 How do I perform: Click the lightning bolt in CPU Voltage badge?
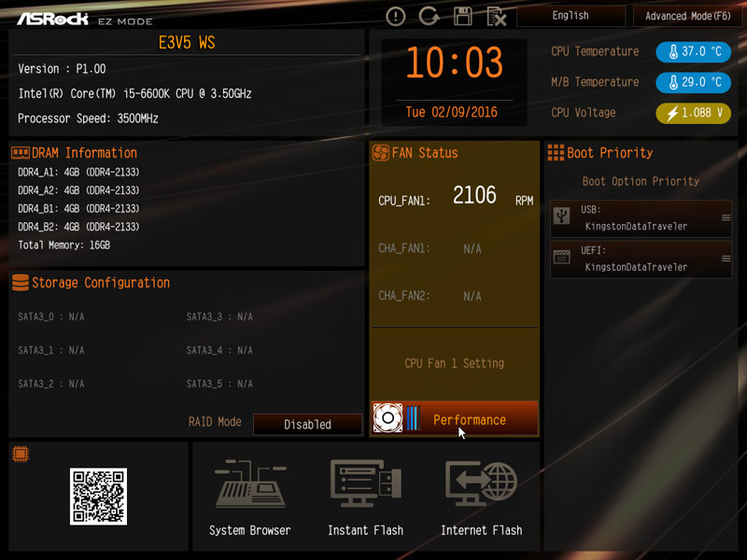(x=672, y=113)
